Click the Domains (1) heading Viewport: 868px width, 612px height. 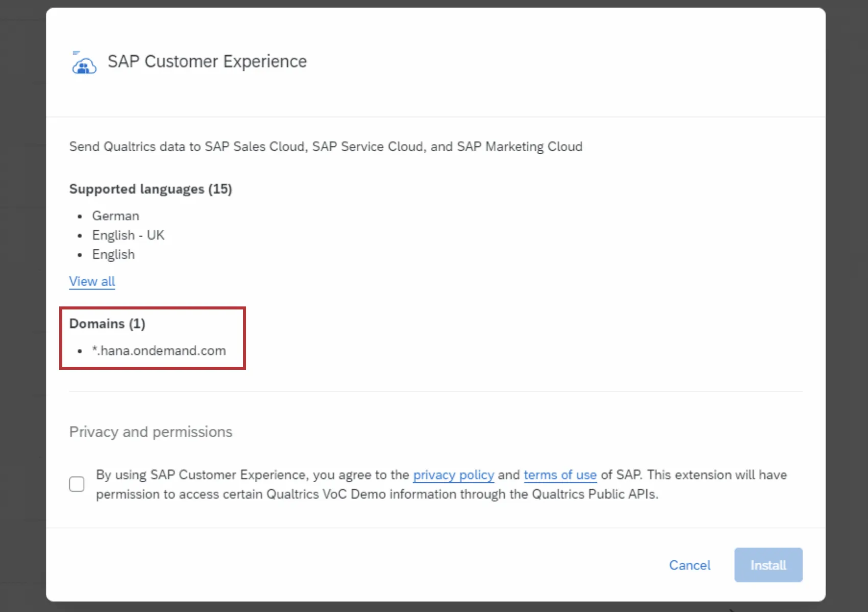pos(107,323)
